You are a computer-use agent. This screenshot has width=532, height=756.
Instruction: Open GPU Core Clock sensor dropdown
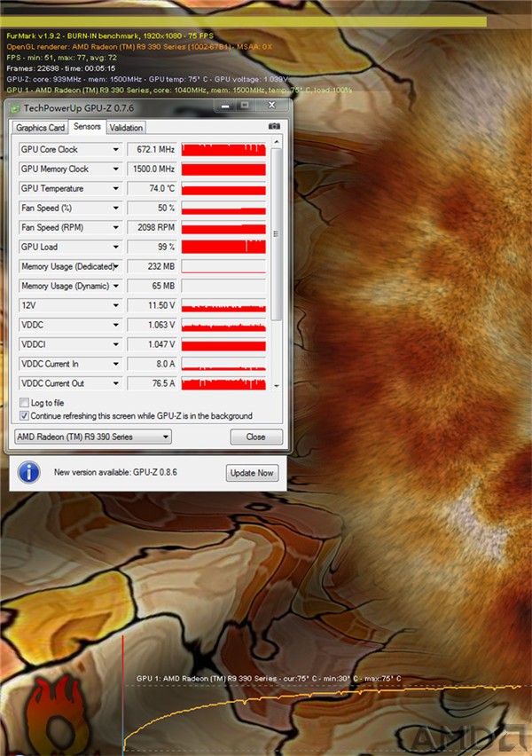115,149
